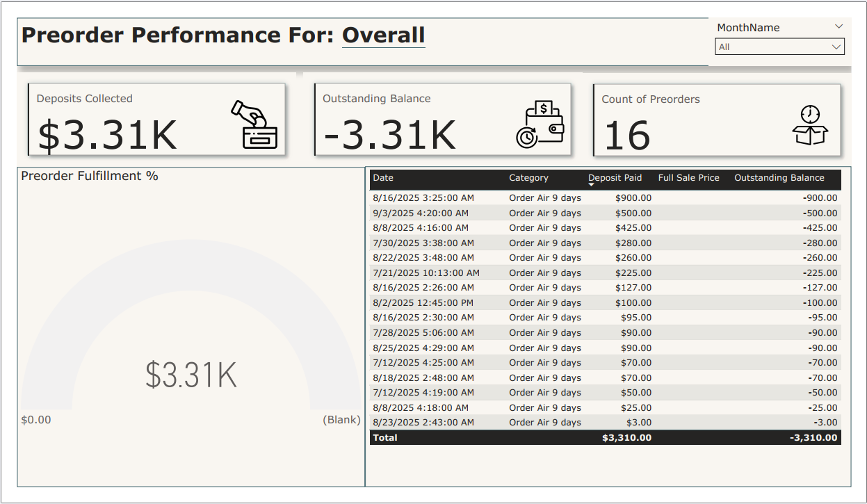Select the 8/23/2025 2:43:00 AM row date
The image size is (867, 504).
pyautogui.click(x=423, y=423)
